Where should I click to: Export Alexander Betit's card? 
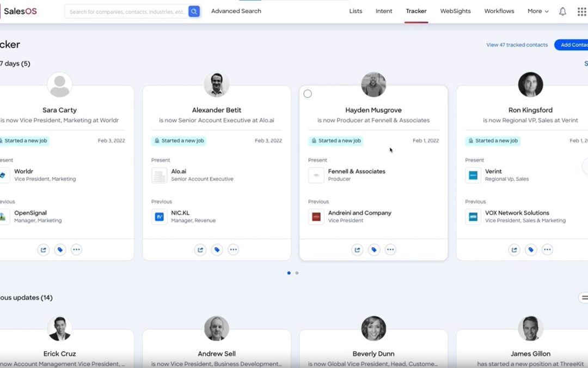pos(200,249)
